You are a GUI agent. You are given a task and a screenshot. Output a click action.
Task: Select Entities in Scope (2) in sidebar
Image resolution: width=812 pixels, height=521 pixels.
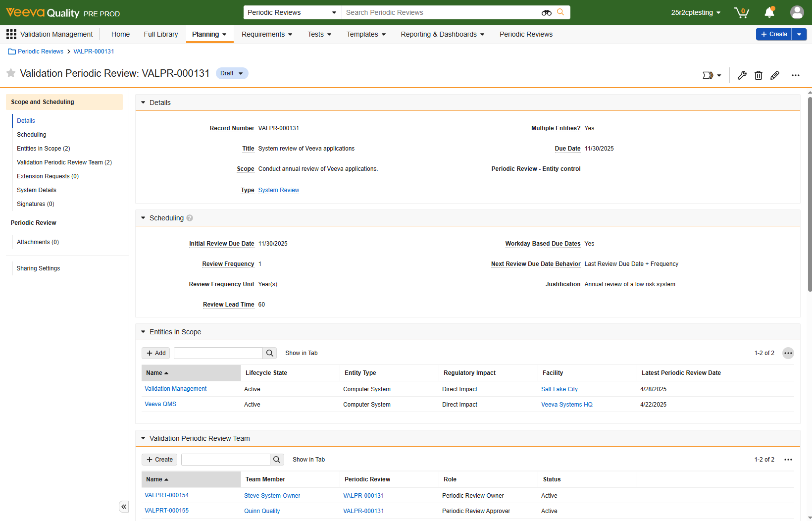pyautogui.click(x=44, y=149)
